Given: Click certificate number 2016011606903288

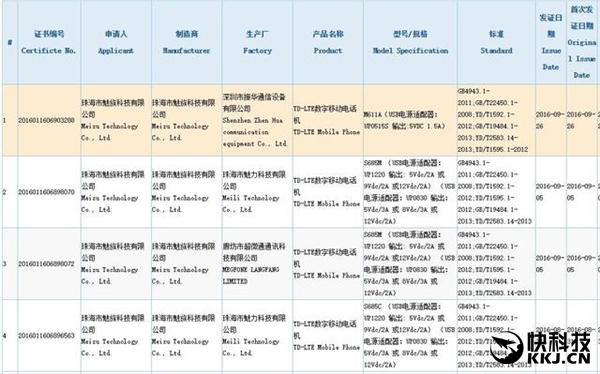Looking at the screenshot, I should tap(46, 120).
